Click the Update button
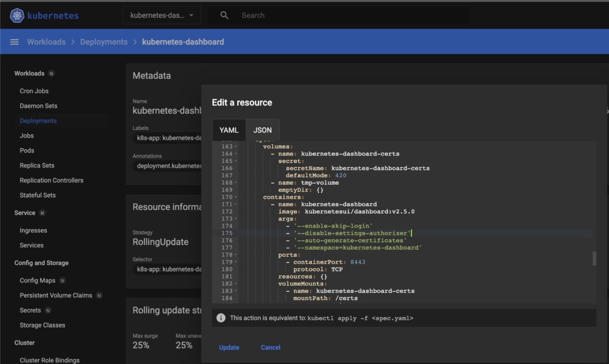 point(229,347)
